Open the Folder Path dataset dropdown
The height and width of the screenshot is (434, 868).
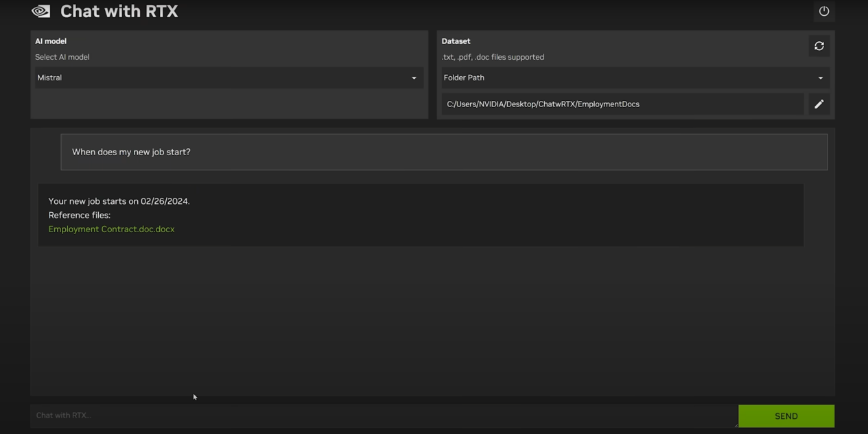[x=635, y=78]
